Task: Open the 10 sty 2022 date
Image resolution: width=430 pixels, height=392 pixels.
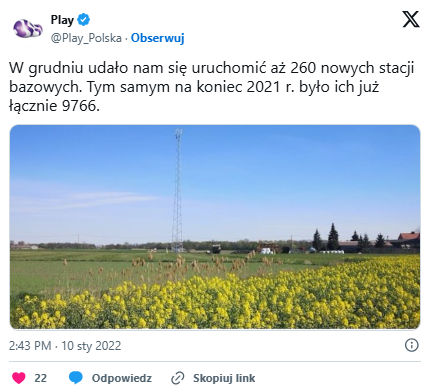Action: click(91, 346)
